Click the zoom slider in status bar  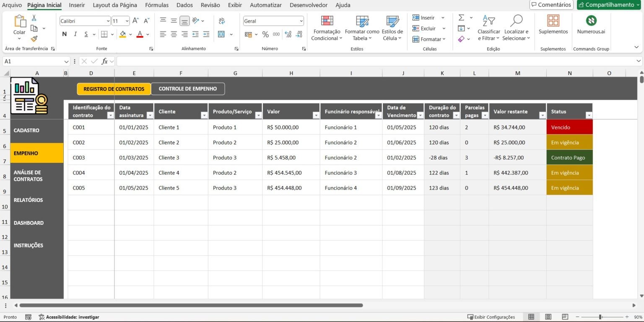[x=601, y=317]
